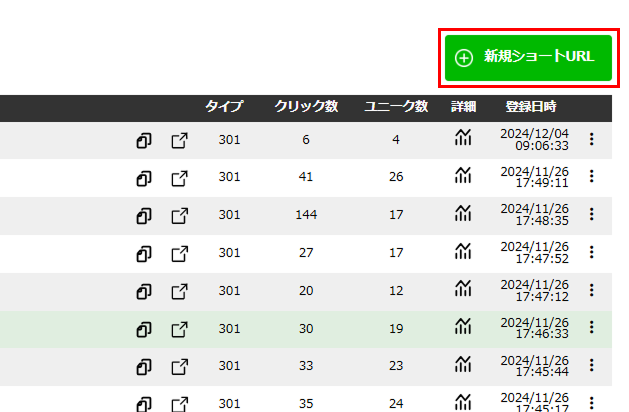Expand the options menu for 09:06:33 row

pos(591,140)
